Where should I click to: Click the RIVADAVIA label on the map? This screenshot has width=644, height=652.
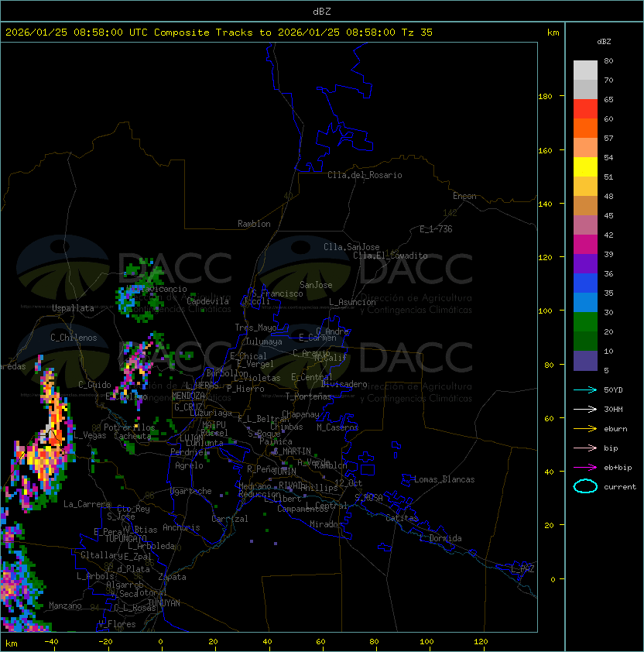[293, 486]
